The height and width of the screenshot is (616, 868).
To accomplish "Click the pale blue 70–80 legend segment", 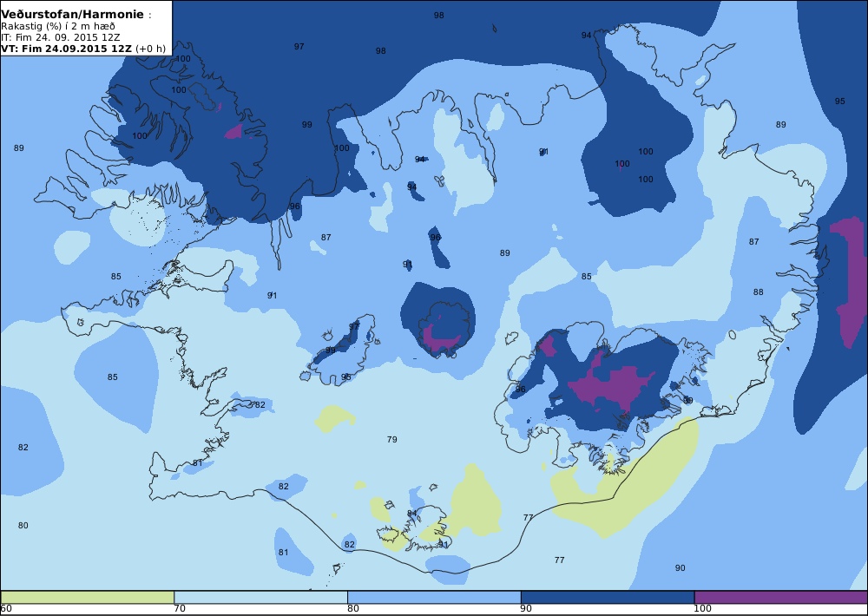I will (x=260, y=597).
